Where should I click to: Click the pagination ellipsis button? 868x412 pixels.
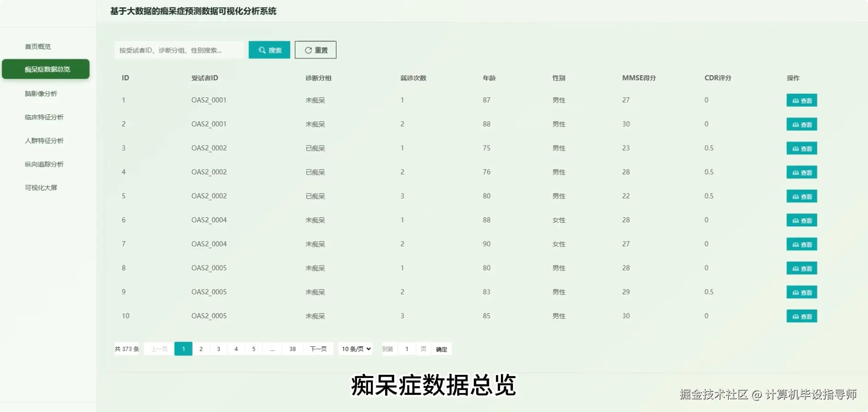(272, 349)
